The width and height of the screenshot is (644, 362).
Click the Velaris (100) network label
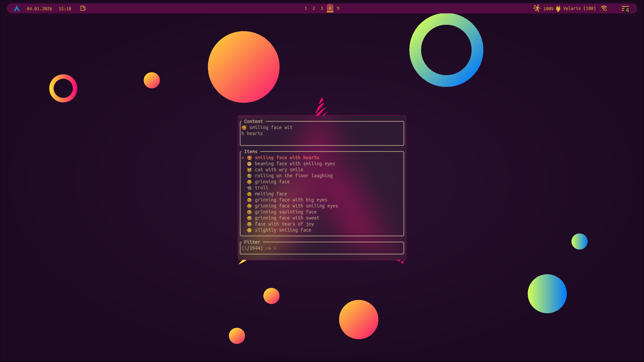(579, 8)
